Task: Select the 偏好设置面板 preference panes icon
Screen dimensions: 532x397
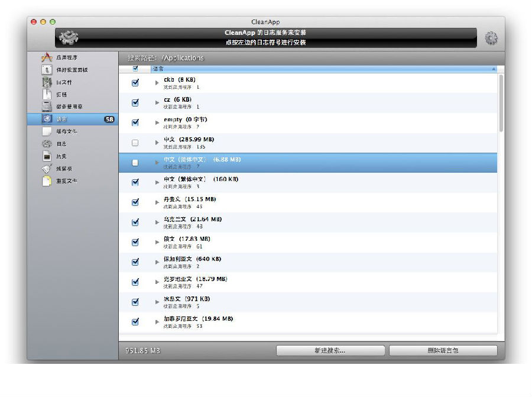Action: (x=47, y=70)
